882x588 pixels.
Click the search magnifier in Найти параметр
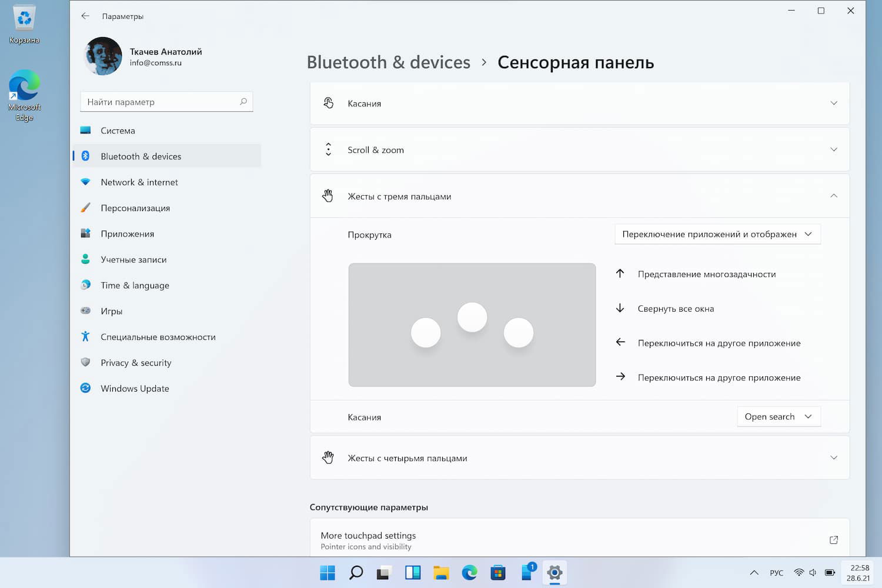coord(243,102)
